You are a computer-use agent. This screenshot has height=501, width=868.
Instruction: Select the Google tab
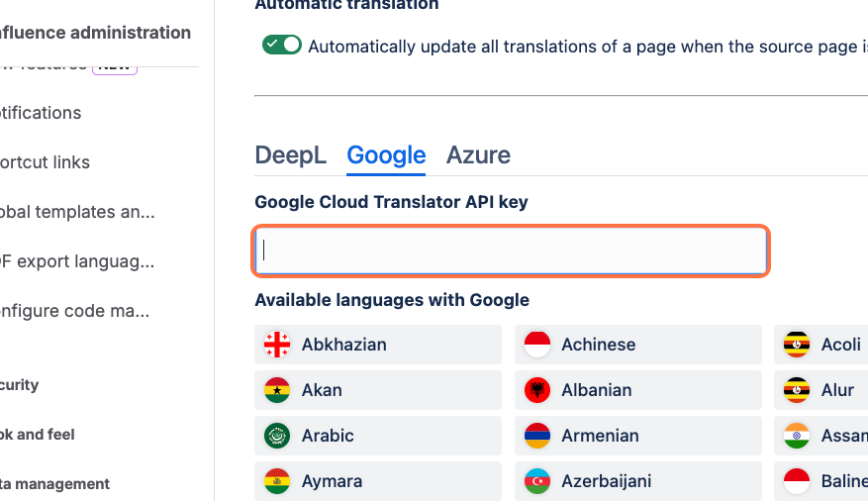tap(386, 155)
